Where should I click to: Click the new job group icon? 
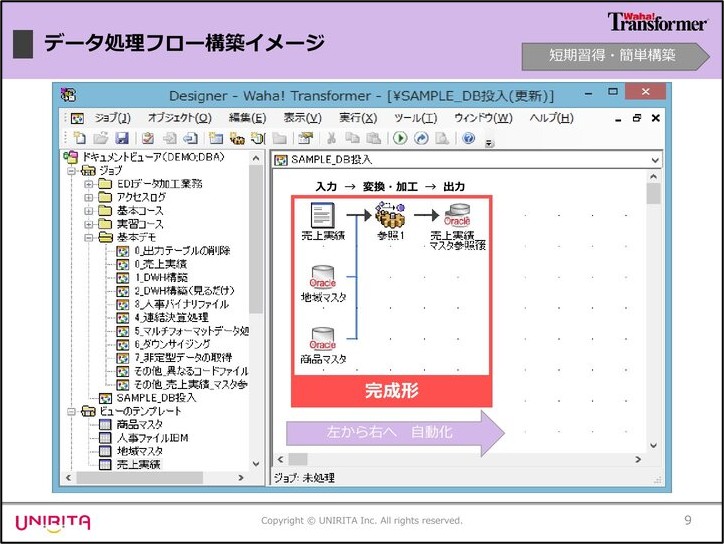[237, 138]
